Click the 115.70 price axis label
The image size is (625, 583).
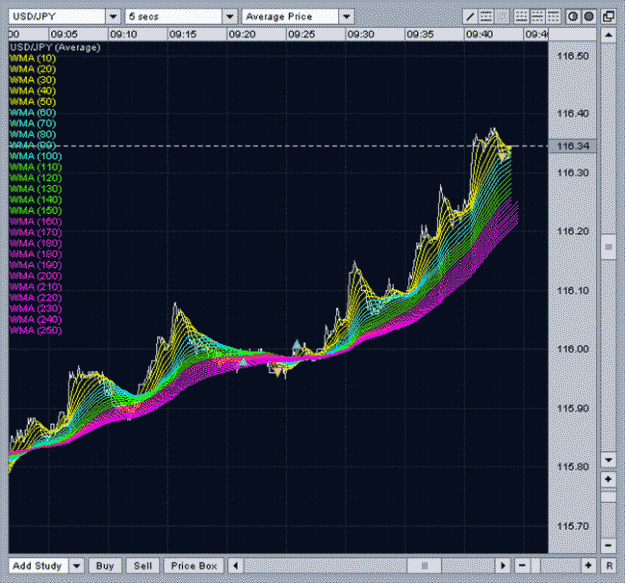click(573, 526)
